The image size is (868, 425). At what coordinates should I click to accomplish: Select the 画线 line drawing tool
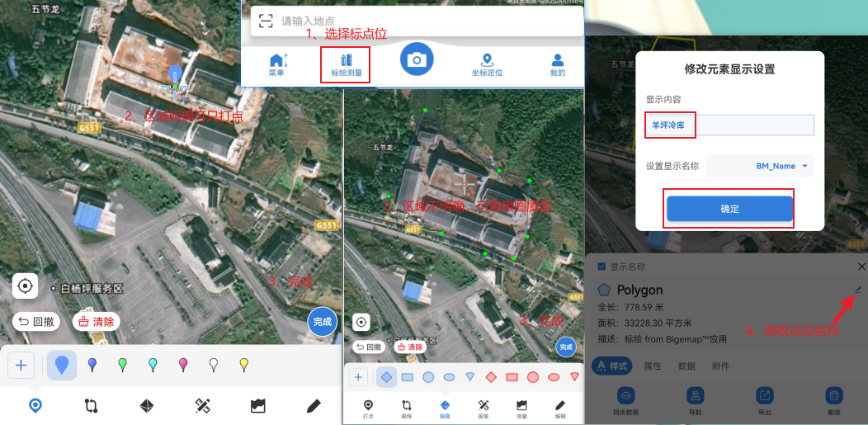tap(406, 407)
